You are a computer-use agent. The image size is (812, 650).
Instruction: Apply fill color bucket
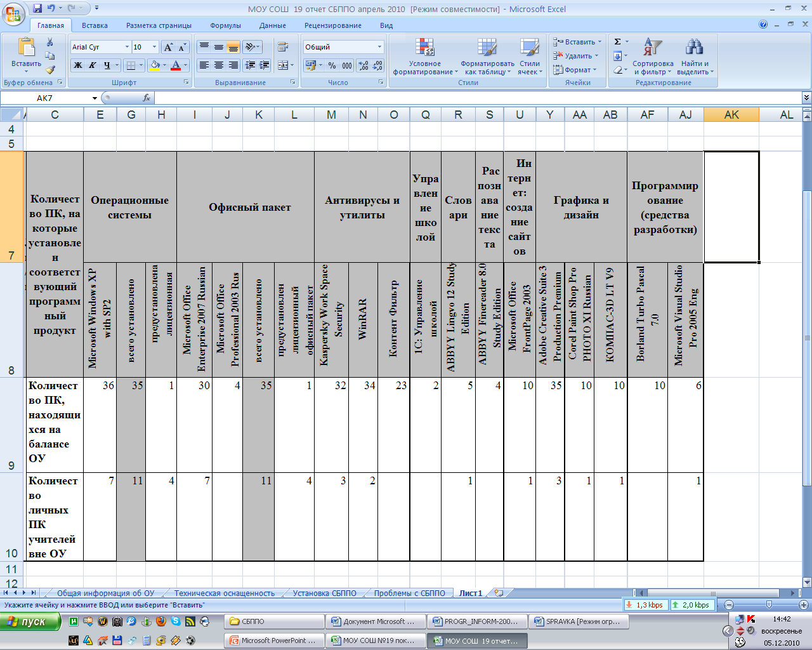154,65
